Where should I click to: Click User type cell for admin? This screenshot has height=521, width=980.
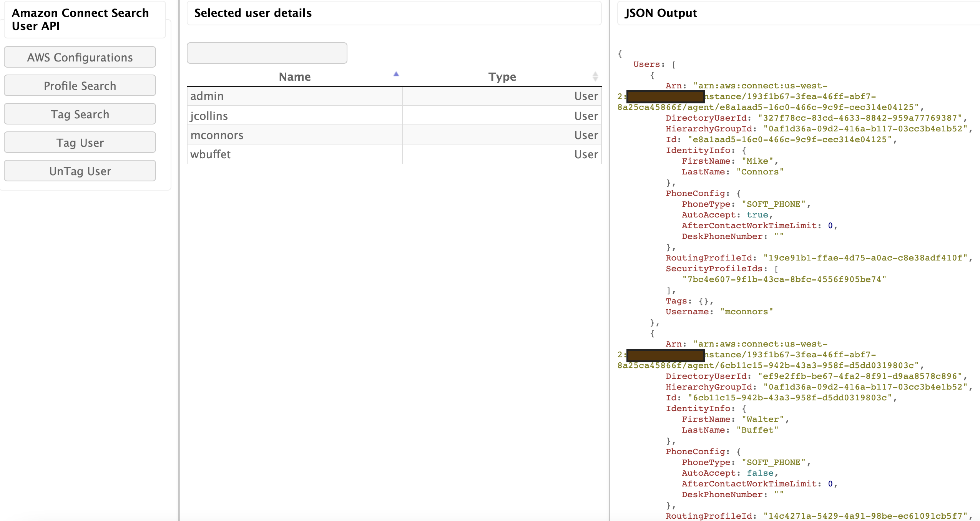pos(586,96)
